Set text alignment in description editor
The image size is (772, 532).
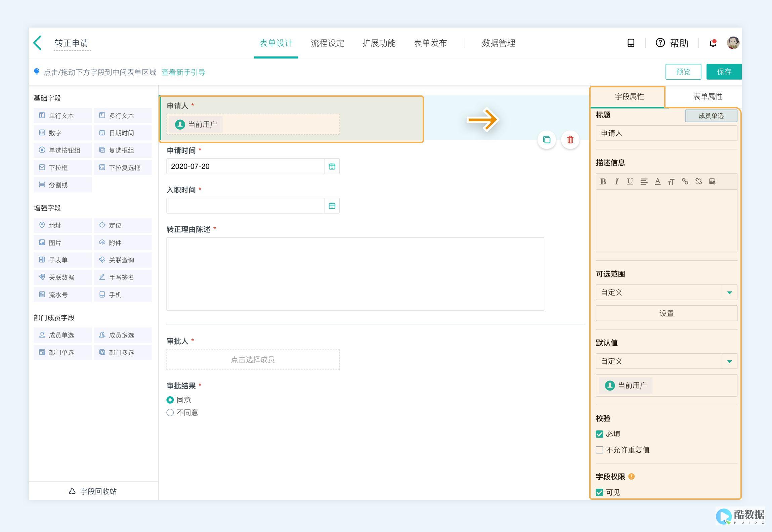pos(644,182)
